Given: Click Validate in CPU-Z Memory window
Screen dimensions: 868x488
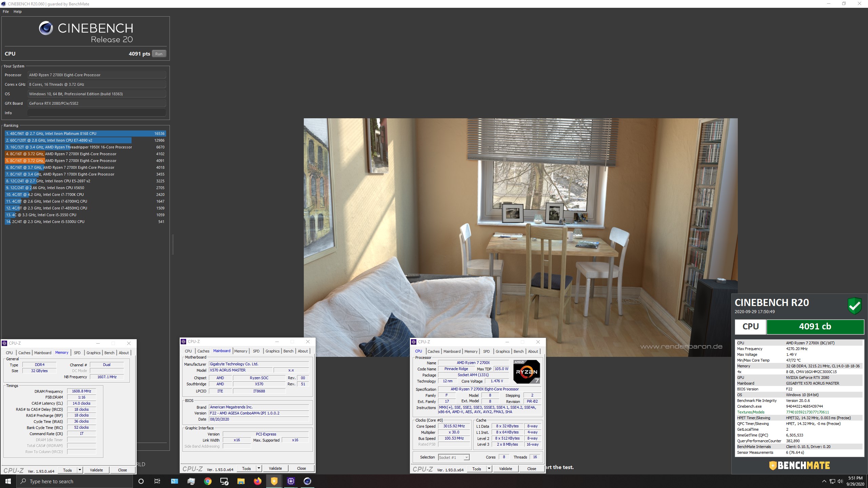Looking at the screenshot, I should click(96, 470).
